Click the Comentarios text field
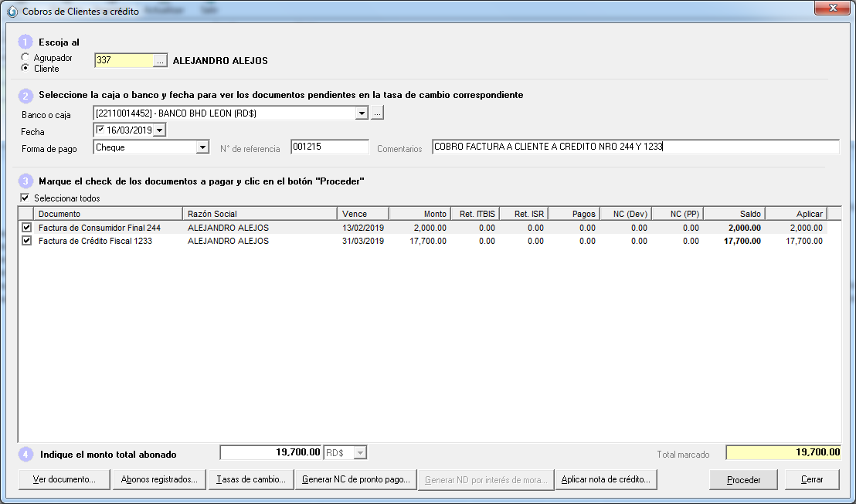856x504 pixels. tap(634, 147)
